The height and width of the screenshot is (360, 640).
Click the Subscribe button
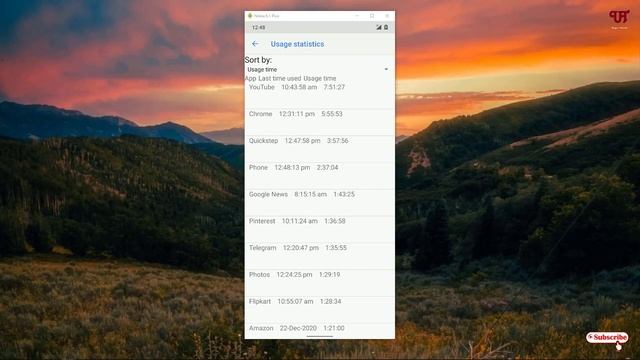[x=607, y=338]
